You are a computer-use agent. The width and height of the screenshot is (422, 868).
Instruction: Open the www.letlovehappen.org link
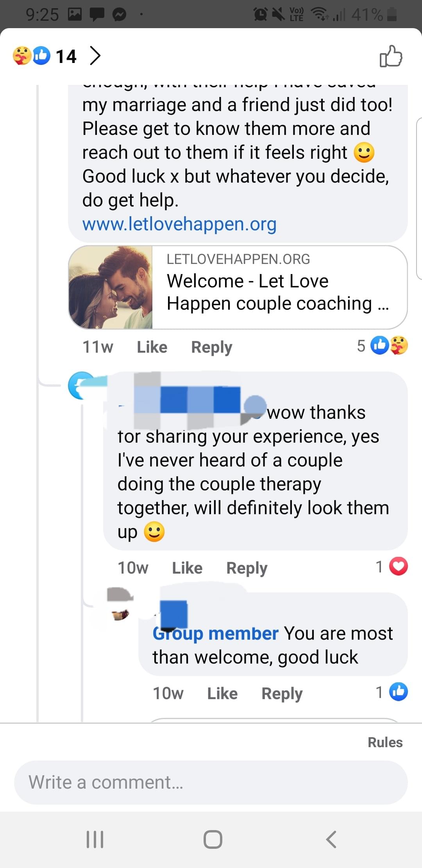point(179,224)
